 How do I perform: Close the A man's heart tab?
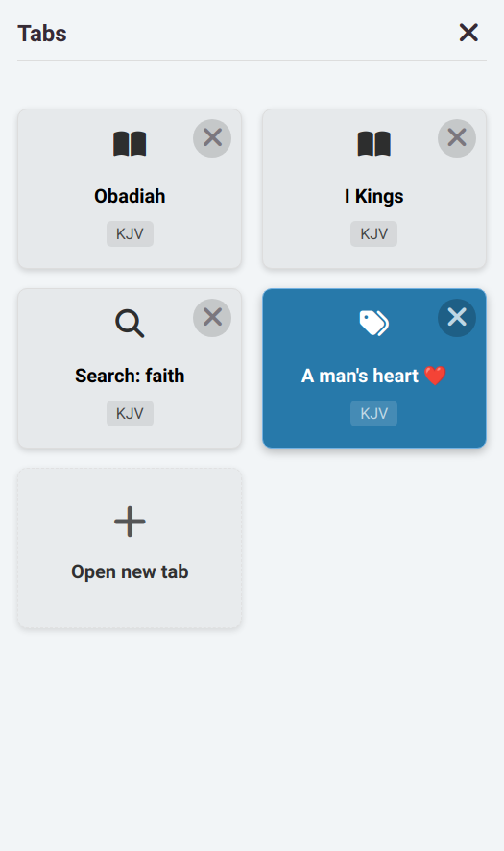coord(457,318)
